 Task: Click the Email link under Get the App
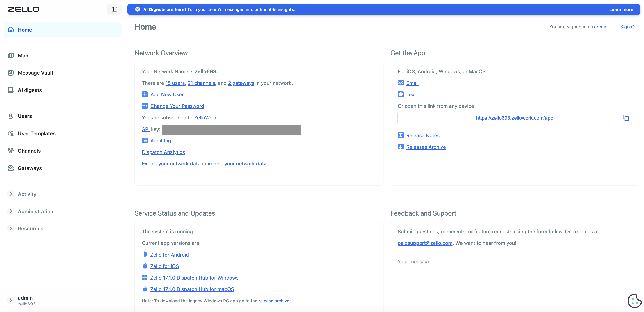click(x=412, y=83)
